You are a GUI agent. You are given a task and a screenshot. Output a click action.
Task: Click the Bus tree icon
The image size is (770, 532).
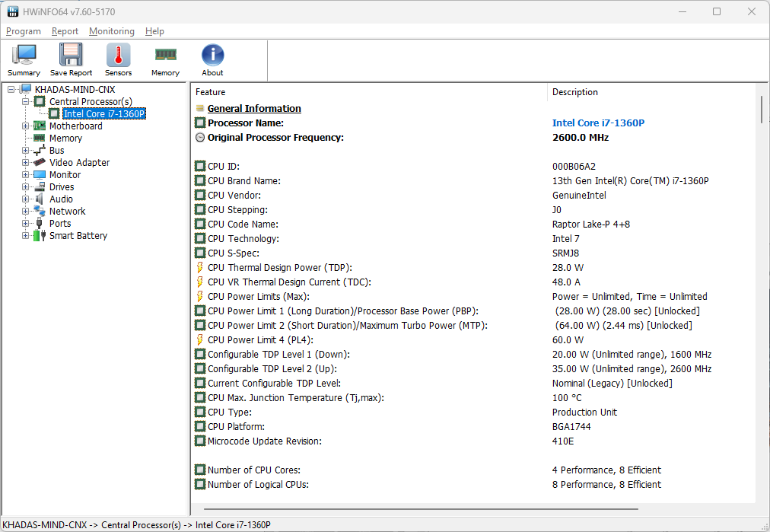[x=40, y=151]
